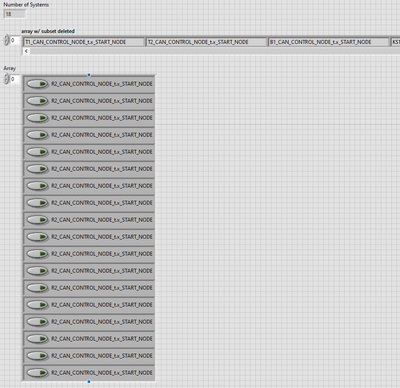Toggle the third R2_CAN_CONTROL_NODE button in Array
The height and width of the screenshot is (388, 400).
[37, 118]
